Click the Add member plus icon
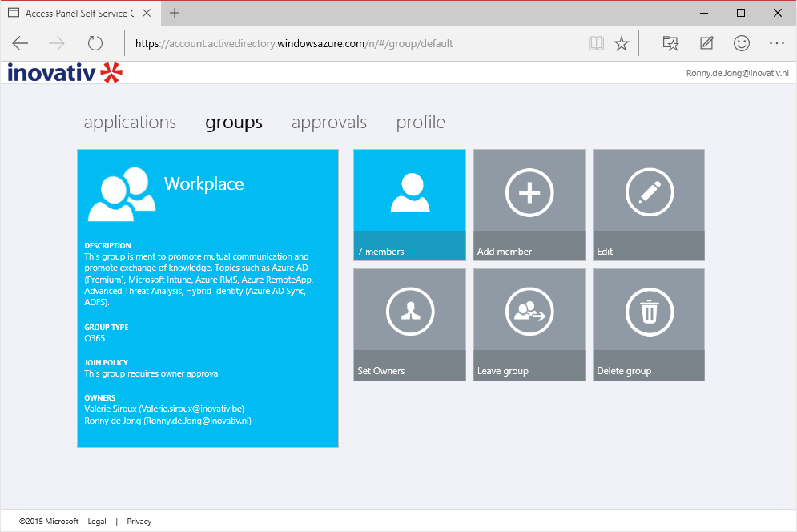Viewport: 797px width, 532px height. tap(529, 193)
